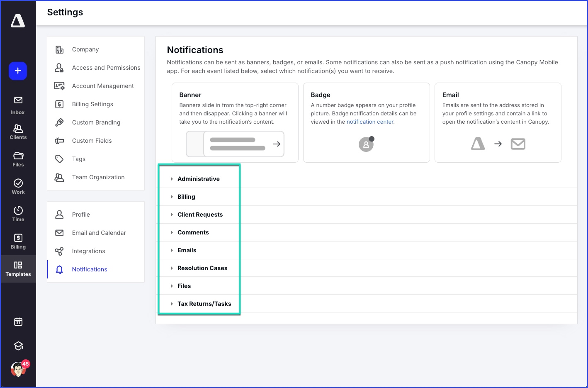Click the Email and Calendar envelope icon
The height and width of the screenshot is (388, 588).
pyautogui.click(x=59, y=233)
